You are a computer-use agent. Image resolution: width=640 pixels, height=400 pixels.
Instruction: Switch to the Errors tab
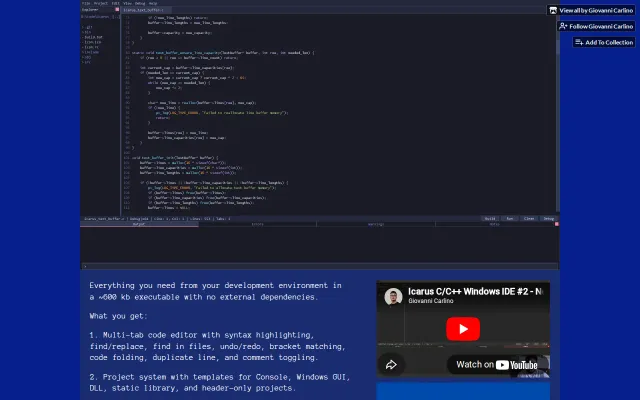[x=258, y=224]
